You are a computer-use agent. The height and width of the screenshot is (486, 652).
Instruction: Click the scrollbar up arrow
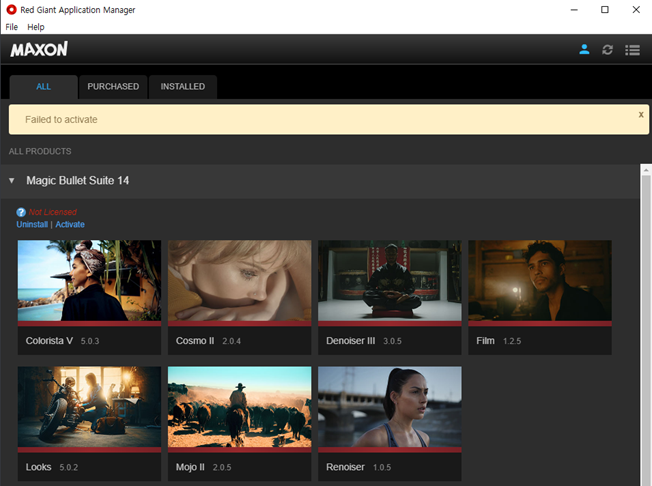646,170
